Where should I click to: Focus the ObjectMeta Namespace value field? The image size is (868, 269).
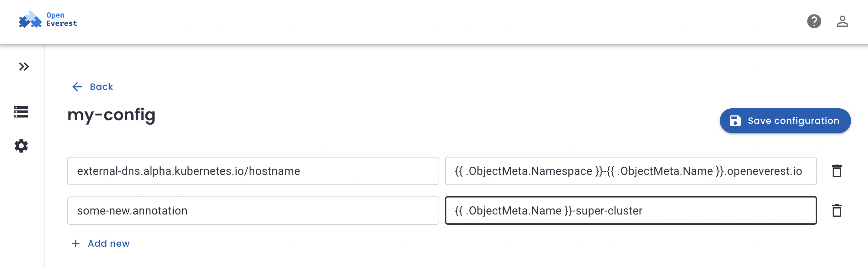(x=632, y=171)
